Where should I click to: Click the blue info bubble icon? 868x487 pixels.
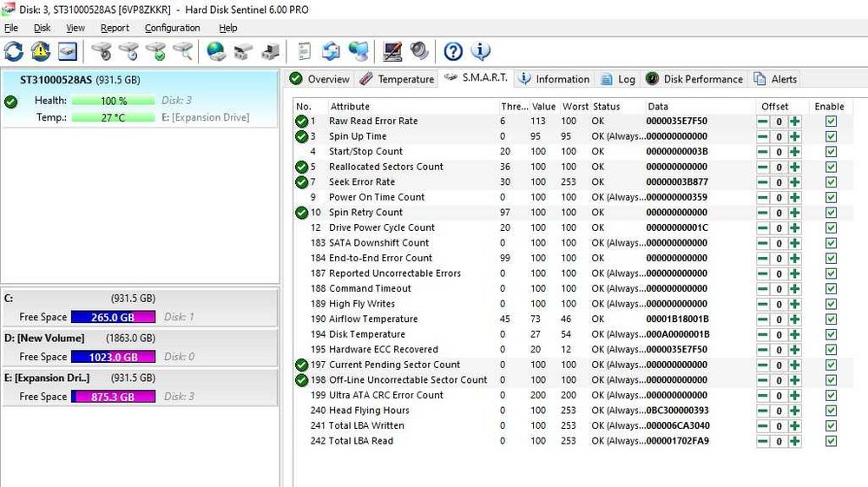(481, 51)
